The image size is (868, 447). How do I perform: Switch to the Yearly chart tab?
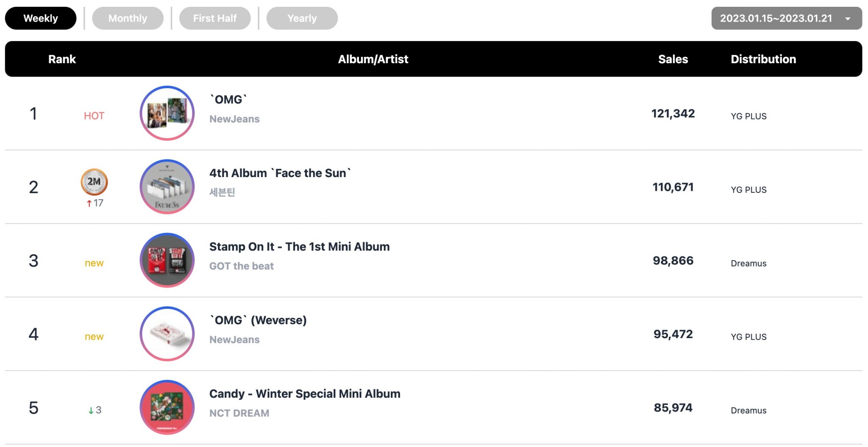(302, 18)
